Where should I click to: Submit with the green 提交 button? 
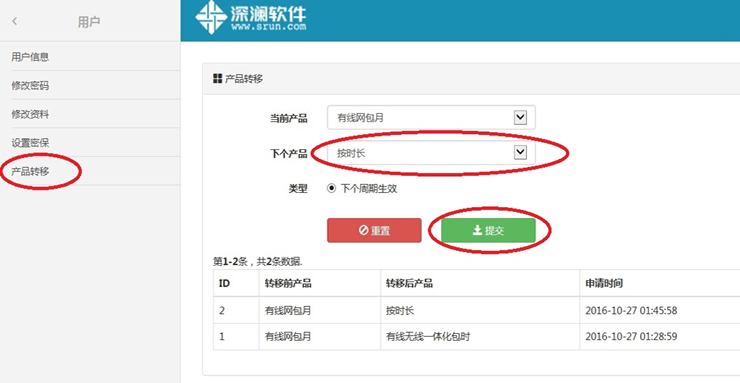488,230
